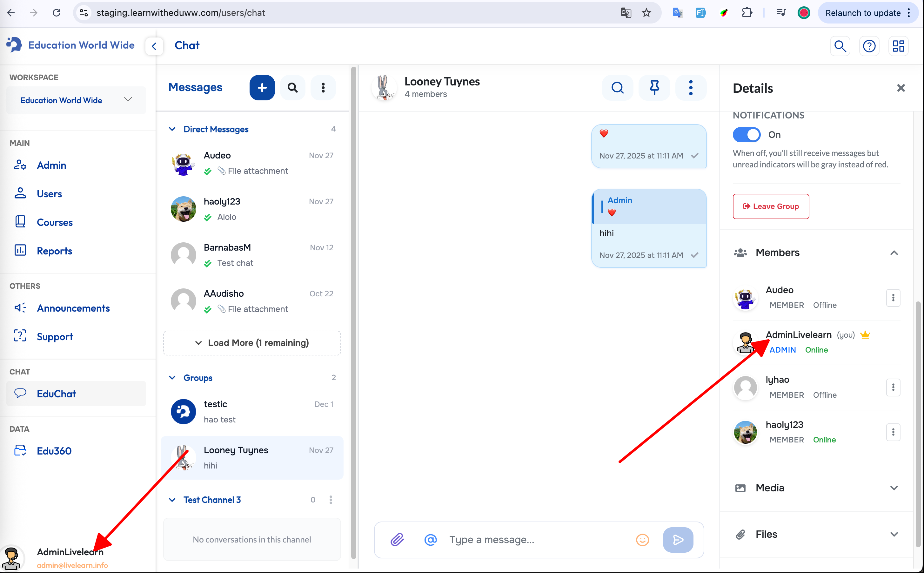Collapse the Members section
This screenshot has height=573, width=924.
894,253
